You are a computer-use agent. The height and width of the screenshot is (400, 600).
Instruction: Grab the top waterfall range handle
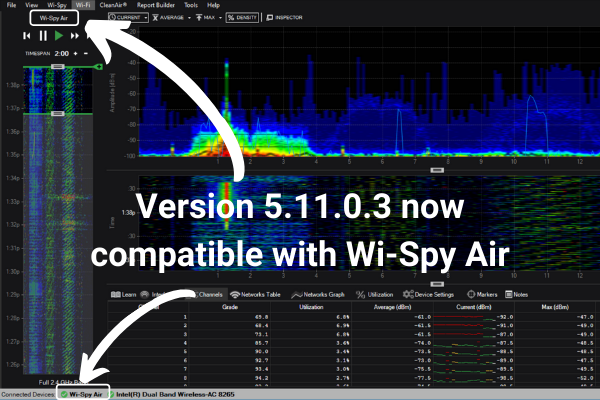[x=57, y=67]
